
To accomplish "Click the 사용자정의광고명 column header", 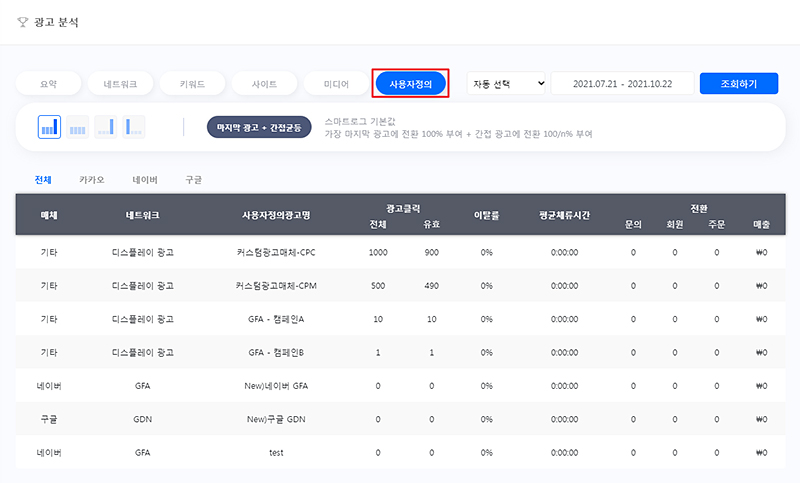I will pyautogui.click(x=276, y=215).
